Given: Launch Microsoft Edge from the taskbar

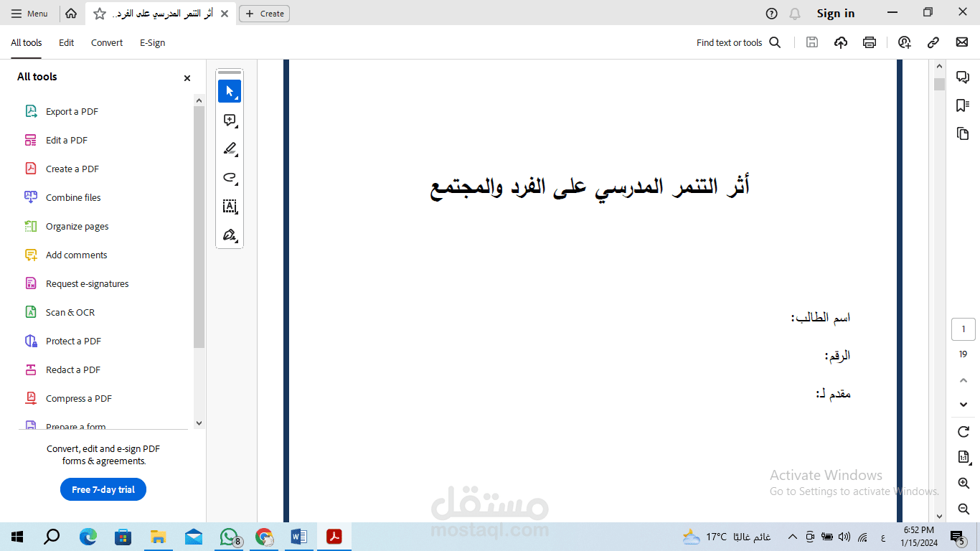Looking at the screenshot, I should (x=88, y=537).
